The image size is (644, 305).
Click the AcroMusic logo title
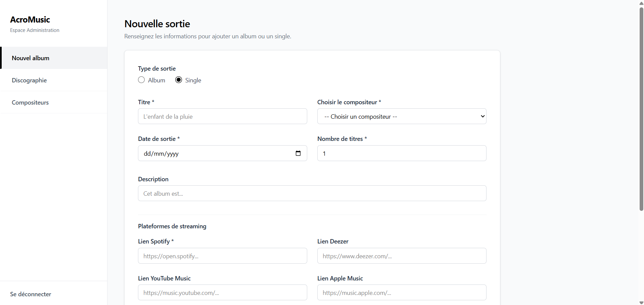30,20
